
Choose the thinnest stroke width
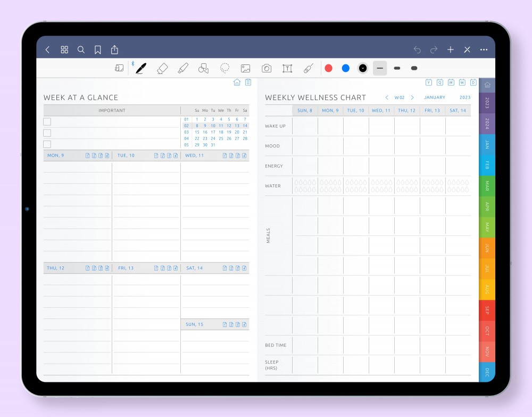(380, 68)
